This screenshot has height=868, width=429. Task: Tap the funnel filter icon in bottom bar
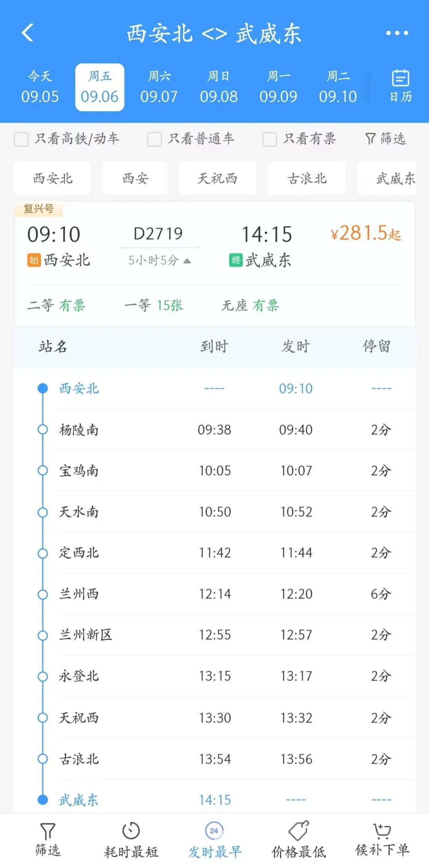(48, 831)
